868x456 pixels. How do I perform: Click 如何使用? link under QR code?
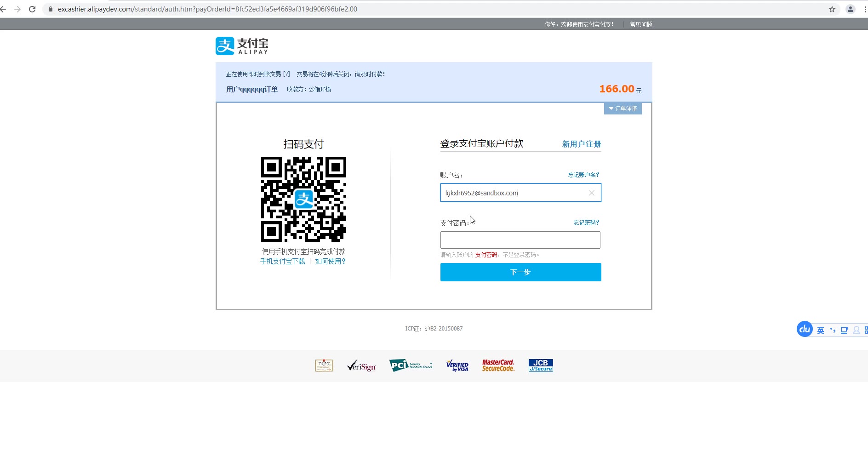click(x=330, y=261)
